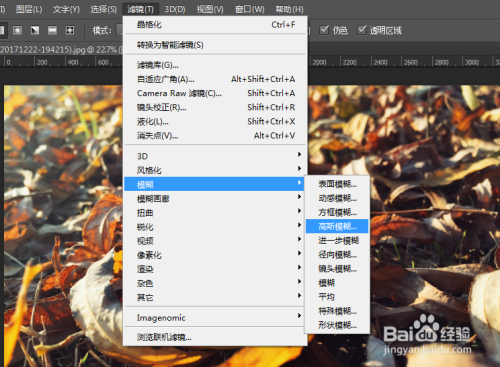Select the radial gradient icon
This screenshot has height=367, width=500.
(x=17, y=30)
